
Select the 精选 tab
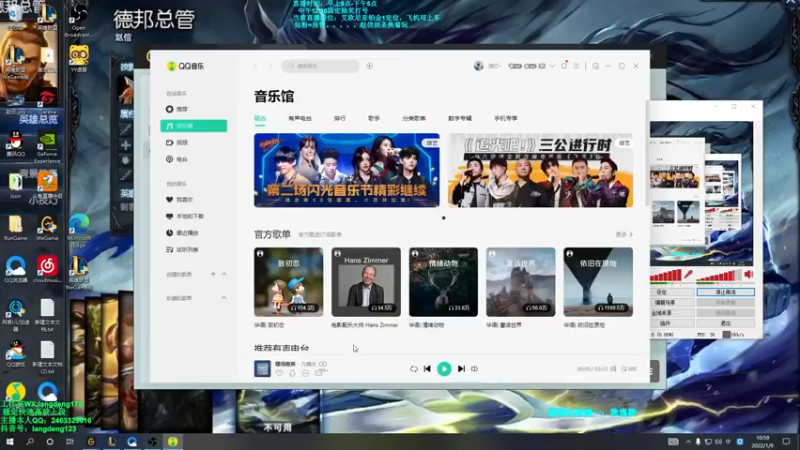260,118
